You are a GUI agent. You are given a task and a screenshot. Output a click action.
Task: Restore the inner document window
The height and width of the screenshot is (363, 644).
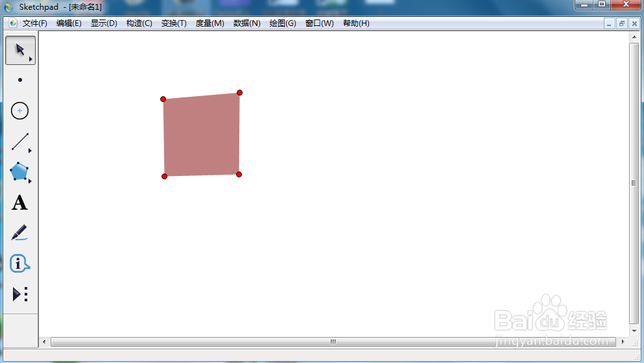(621, 24)
